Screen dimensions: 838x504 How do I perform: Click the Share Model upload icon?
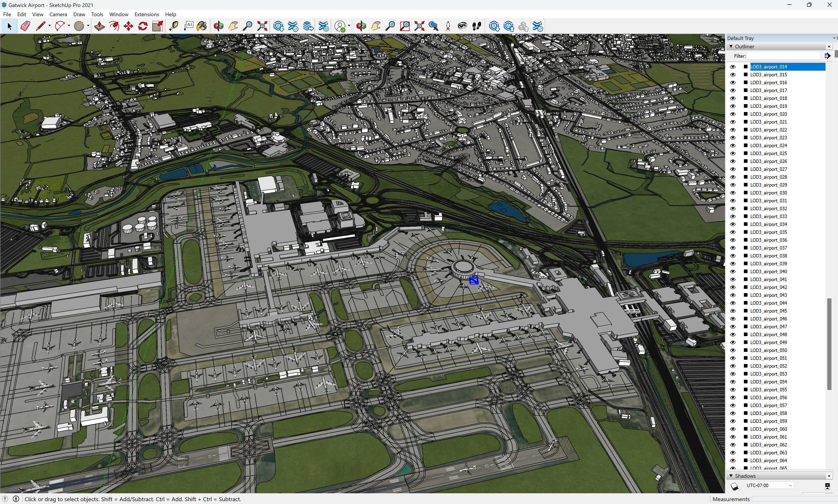tap(508, 26)
